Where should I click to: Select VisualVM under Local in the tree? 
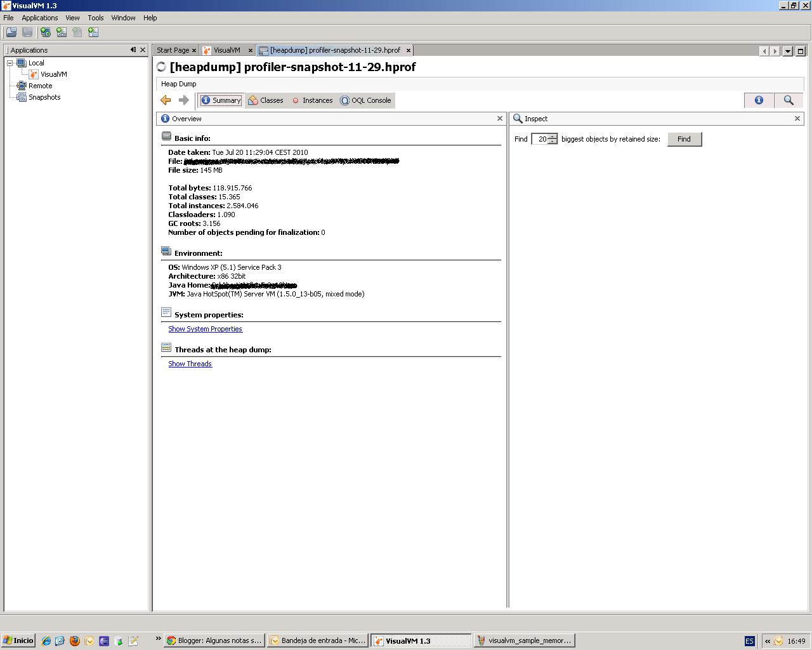pos(54,74)
